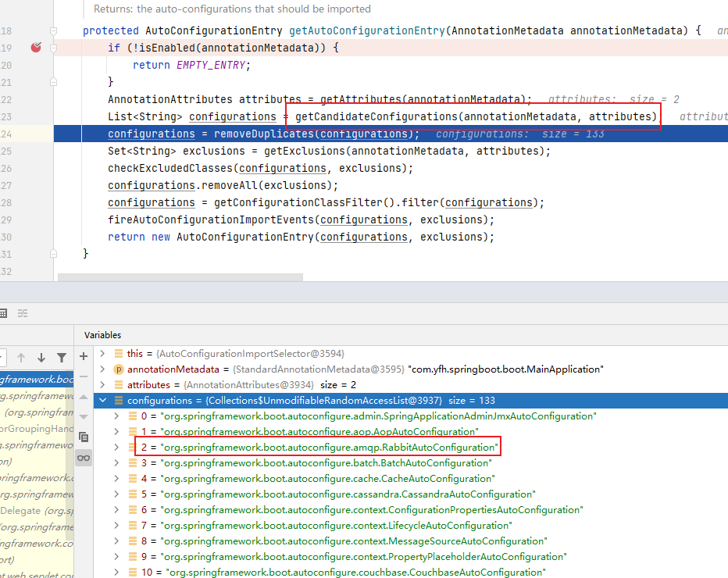The image size is (728, 578).
Task: Select previous frame with the up arrow
Action: [21, 358]
